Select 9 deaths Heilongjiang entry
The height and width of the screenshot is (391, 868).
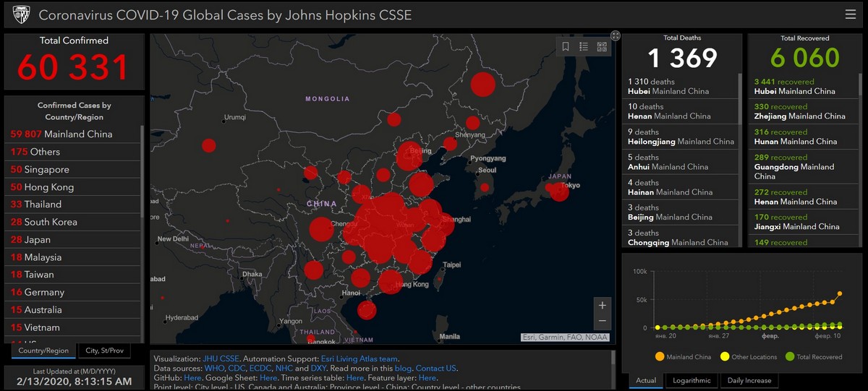(x=680, y=137)
